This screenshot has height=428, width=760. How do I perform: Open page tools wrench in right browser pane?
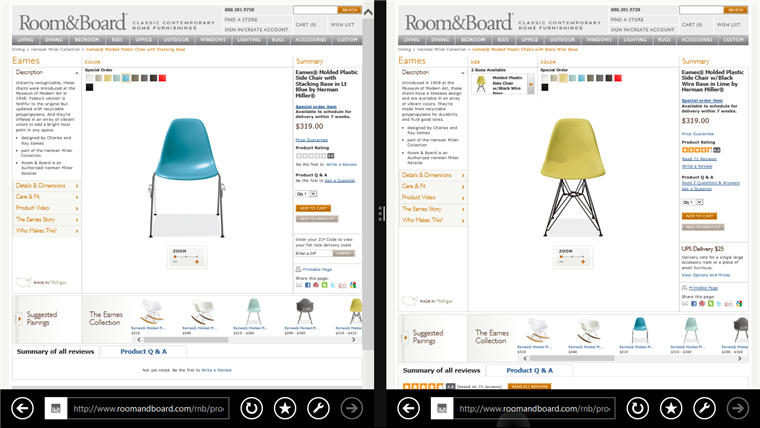coord(704,408)
